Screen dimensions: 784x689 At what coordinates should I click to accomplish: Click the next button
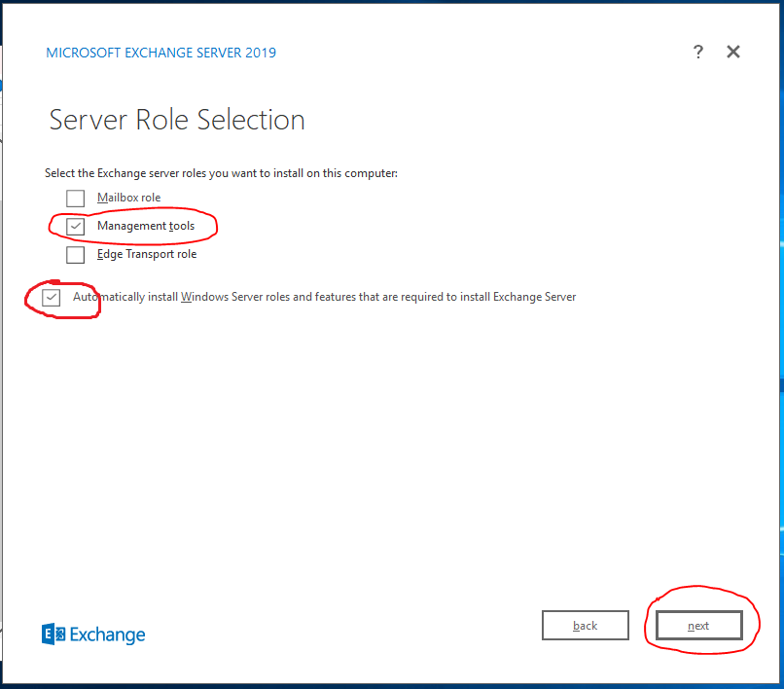(698, 625)
